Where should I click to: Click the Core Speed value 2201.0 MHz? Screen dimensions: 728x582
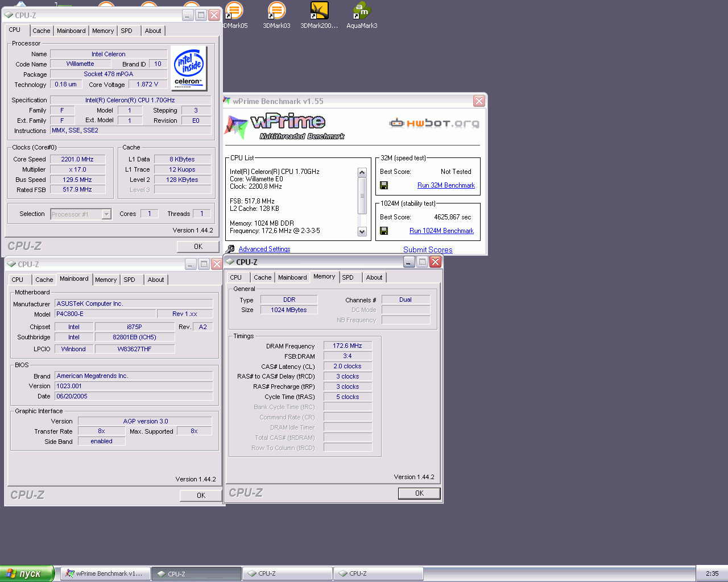click(x=77, y=159)
